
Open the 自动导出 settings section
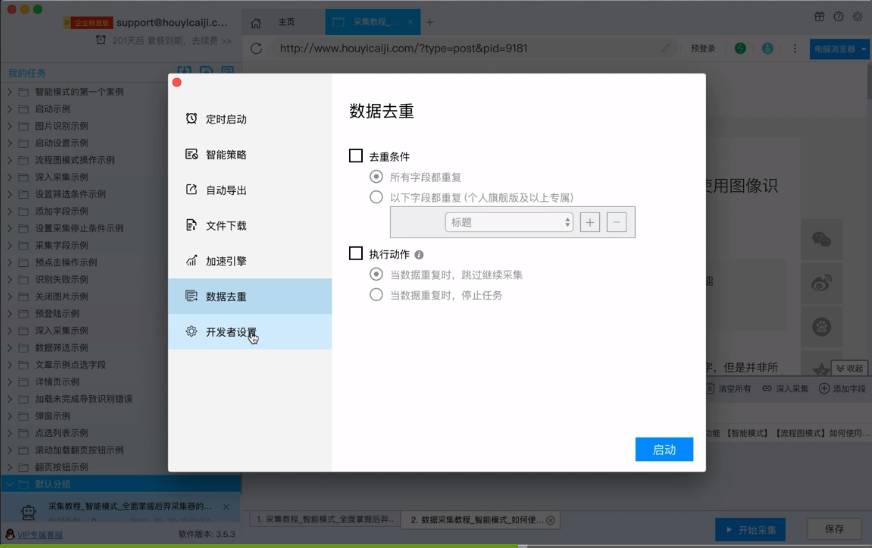pos(250,190)
